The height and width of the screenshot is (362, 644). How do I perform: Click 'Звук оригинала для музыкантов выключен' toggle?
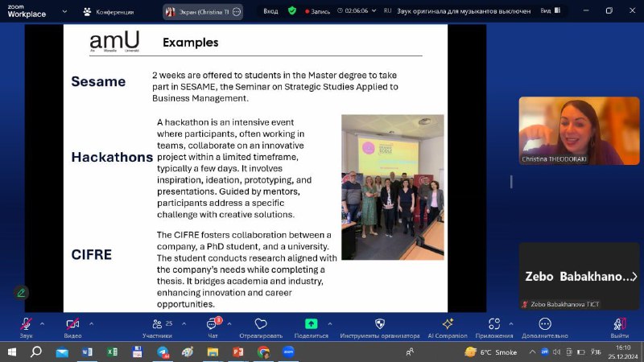tap(464, 11)
